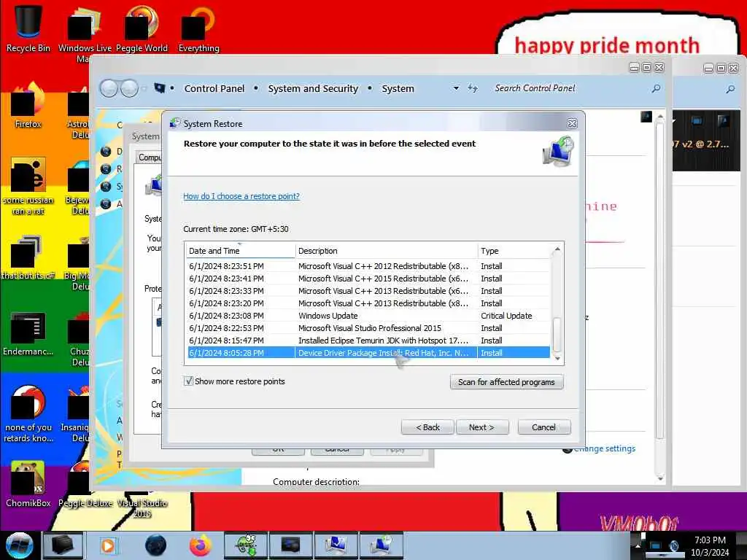747x560 pixels.
Task: Click the round dark globe taskbar icon
Action: (156, 545)
